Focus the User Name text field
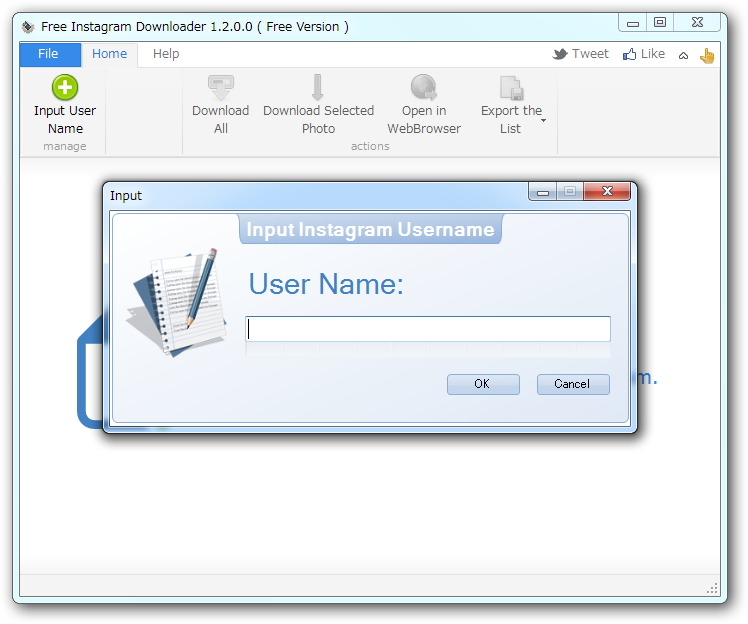Screen dimensions: 748x624 [x=428, y=329]
